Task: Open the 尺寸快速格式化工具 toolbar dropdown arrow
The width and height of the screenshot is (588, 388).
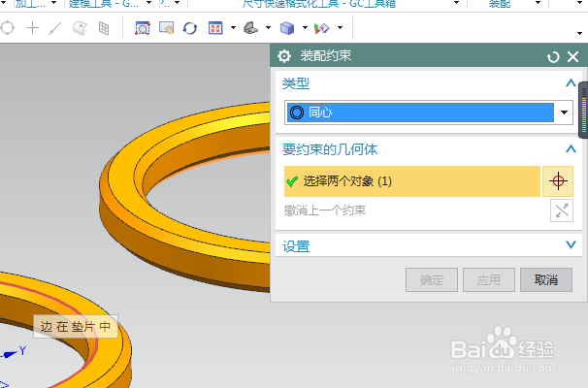Action: pos(456,3)
